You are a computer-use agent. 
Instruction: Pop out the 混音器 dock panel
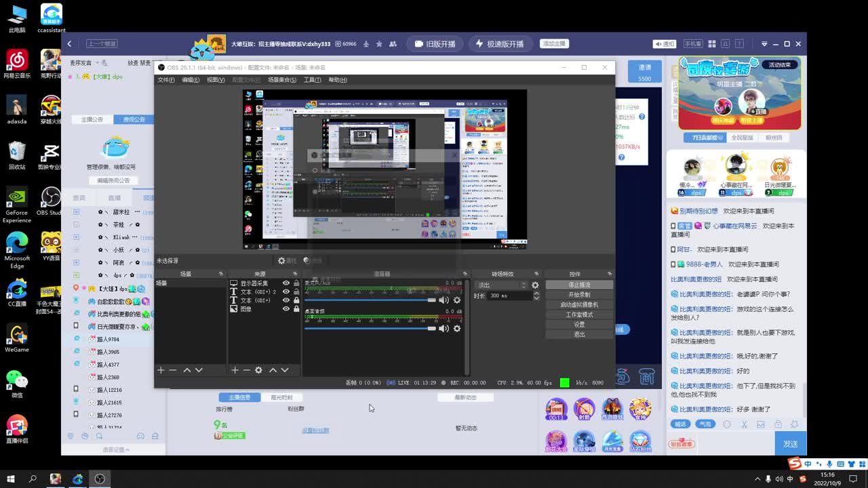pos(465,274)
